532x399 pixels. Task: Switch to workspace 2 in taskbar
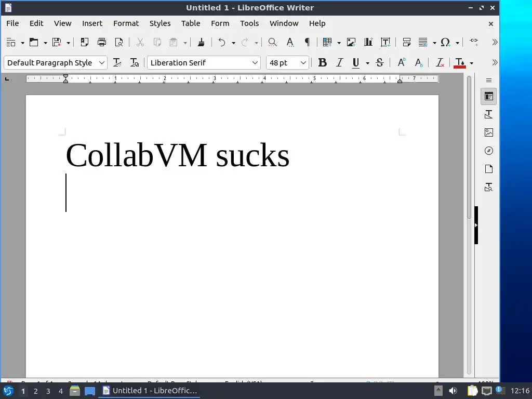tap(36, 391)
